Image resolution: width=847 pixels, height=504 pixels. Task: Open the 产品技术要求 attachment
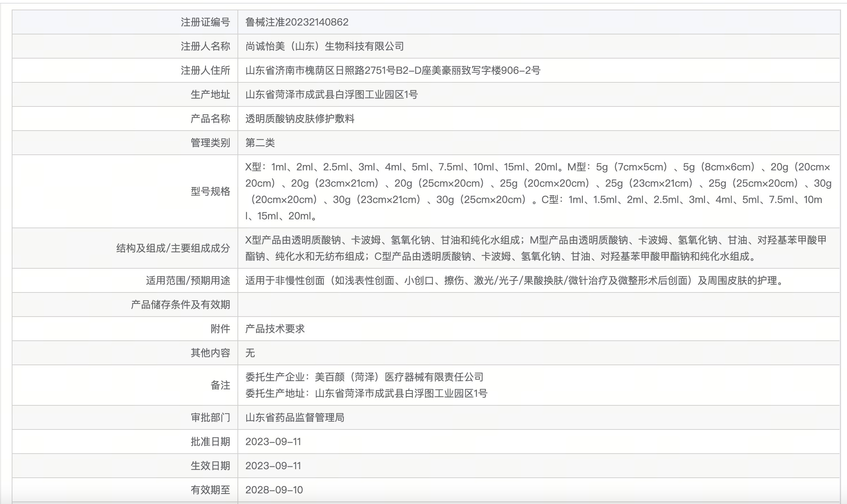(275, 329)
